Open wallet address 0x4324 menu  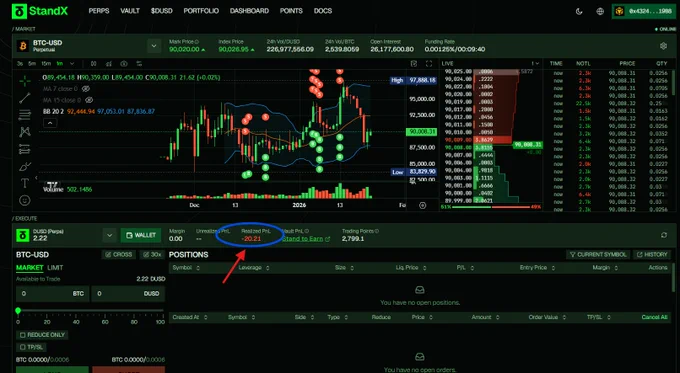(x=644, y=11)
